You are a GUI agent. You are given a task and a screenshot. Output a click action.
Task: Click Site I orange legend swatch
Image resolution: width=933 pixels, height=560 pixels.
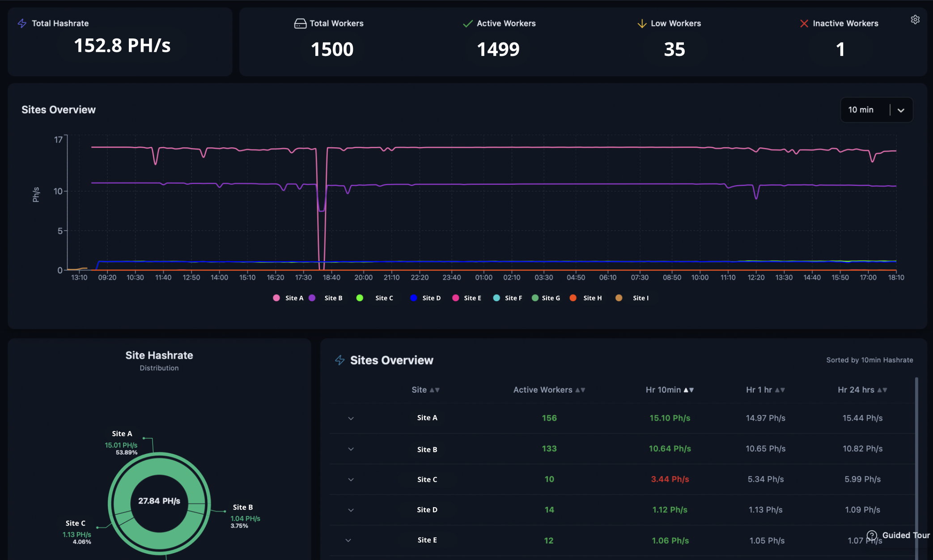619,298
